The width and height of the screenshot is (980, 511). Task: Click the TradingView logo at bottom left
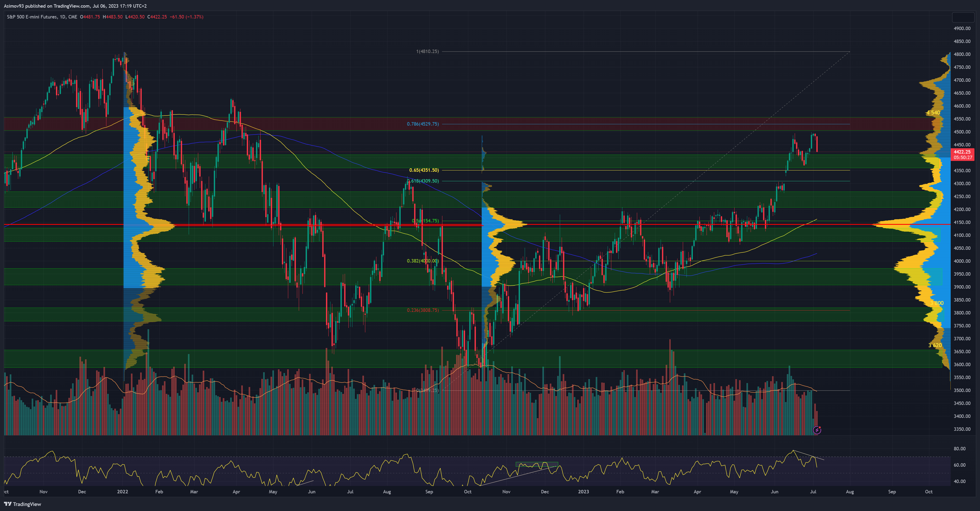(23, 504)
